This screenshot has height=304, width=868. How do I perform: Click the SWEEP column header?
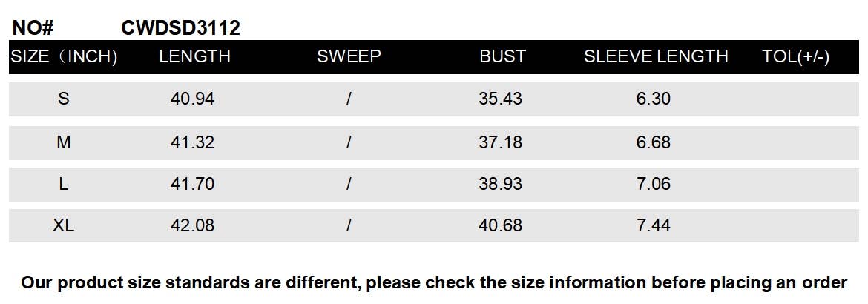(x=349, y=56)
